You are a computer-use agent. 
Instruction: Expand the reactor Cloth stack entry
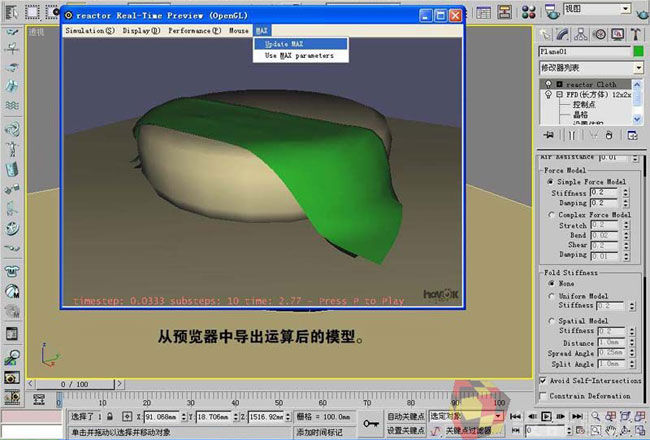coord(559,84)
